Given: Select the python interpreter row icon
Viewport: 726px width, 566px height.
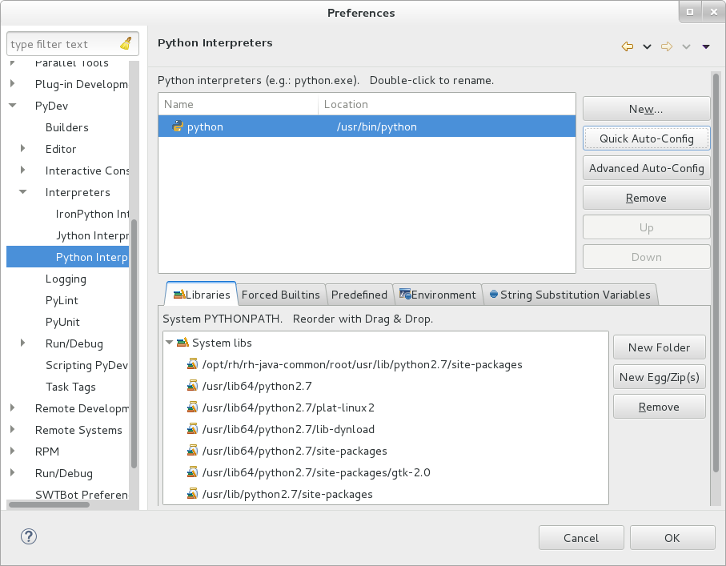Looking at the screenshot, I should pos(177,127).
